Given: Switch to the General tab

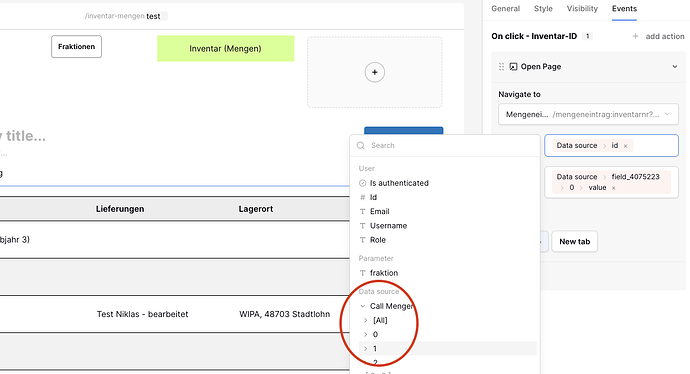Looking at the screenshot, I should (x=505, y=9).
